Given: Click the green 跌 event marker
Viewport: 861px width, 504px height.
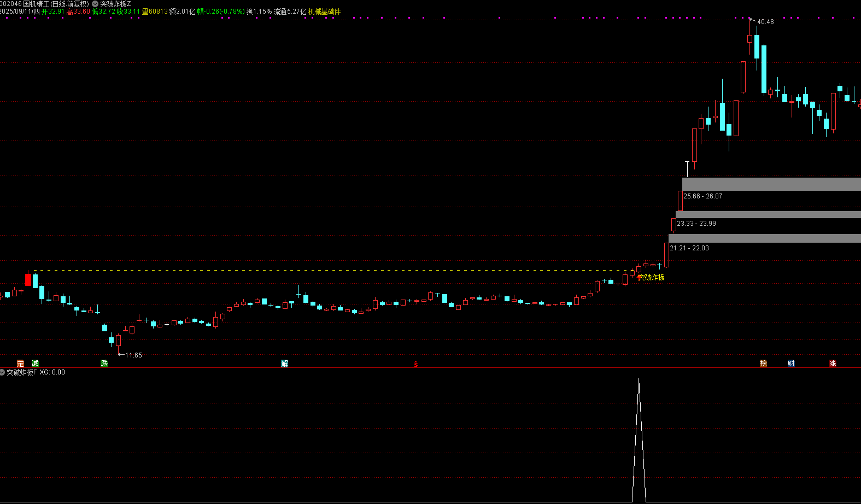Looking at the screenshot, I should click(104, 364).
